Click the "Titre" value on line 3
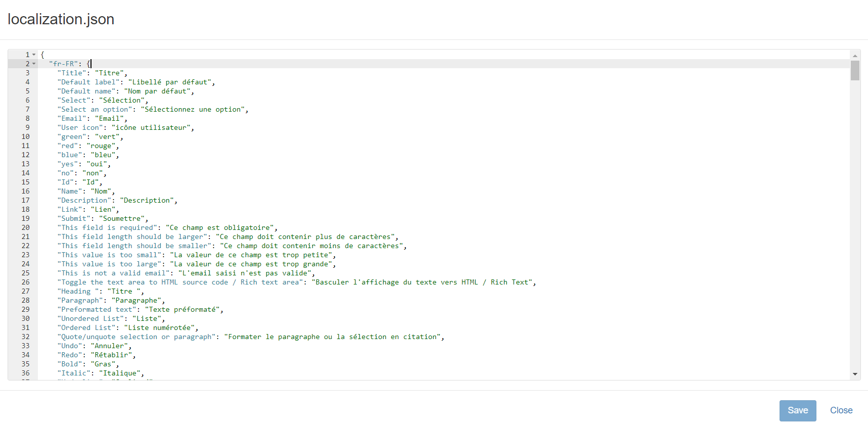Viewport: 868px width, 427px height. pos(109,73)
